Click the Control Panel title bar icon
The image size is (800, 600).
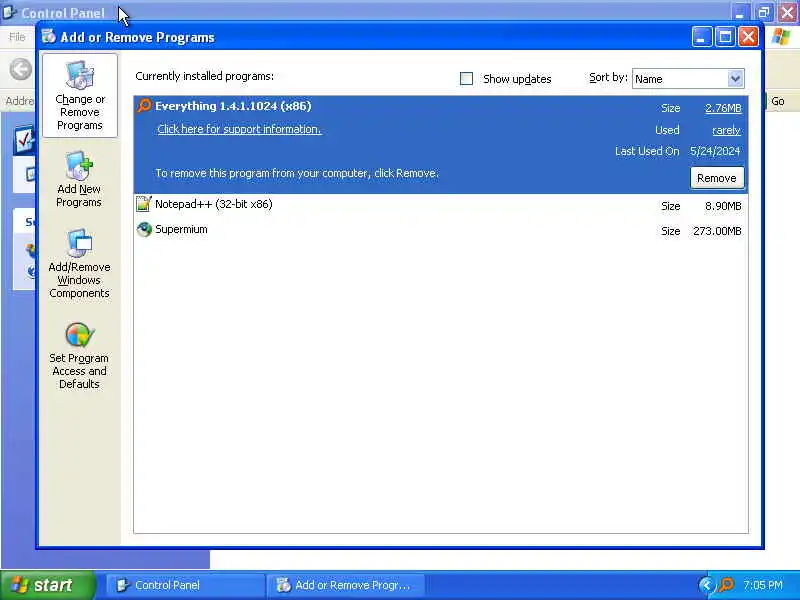click(x=9, y=12)
